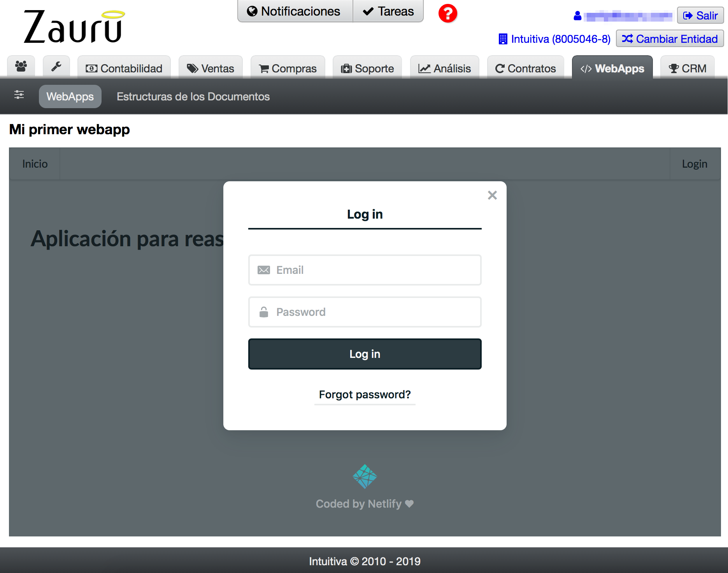Open the CRM tab
Image resolution: width=728 pixels, height=573 pixels.
[x=688, y=68]
